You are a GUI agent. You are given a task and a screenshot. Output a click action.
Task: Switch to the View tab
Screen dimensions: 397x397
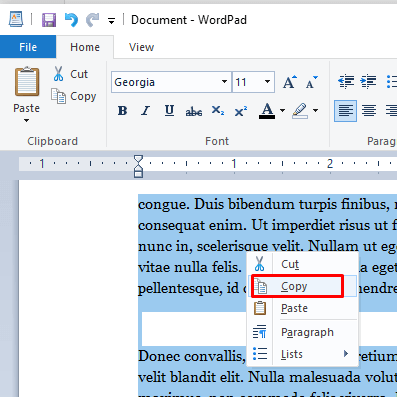(x=141, y=47)
